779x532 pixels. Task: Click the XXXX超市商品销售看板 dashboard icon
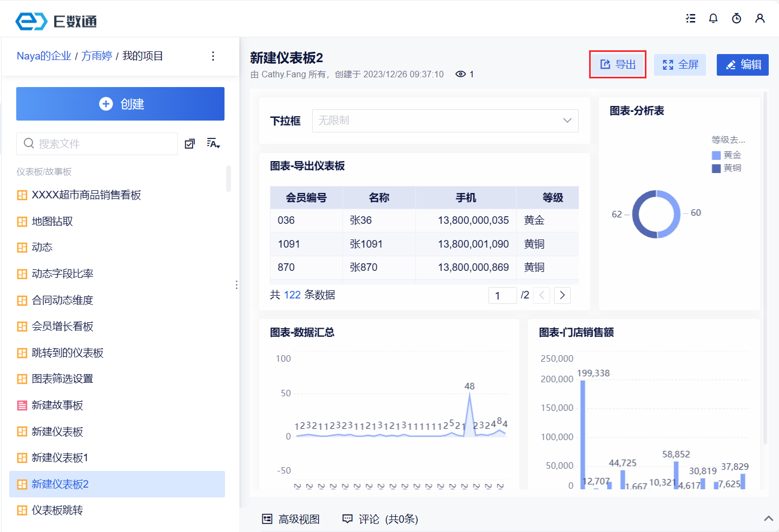point(22,195)
